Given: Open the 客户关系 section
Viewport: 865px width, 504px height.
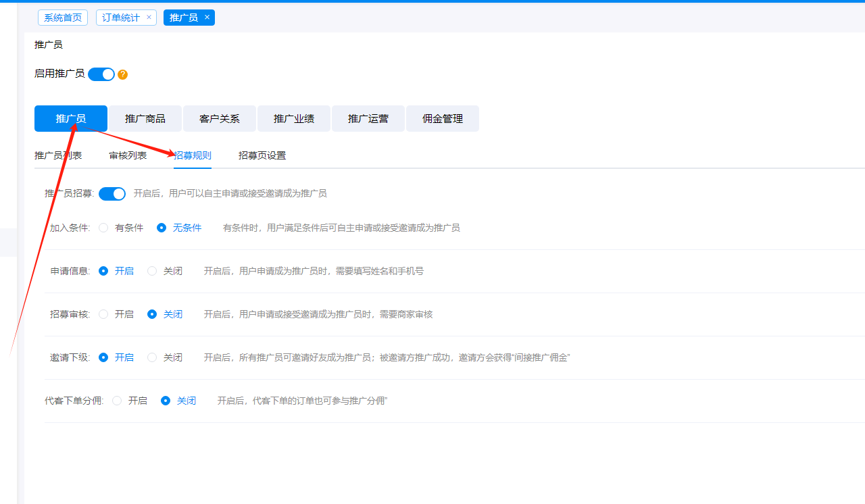Looking at the screenshot, I should [220, 119].
